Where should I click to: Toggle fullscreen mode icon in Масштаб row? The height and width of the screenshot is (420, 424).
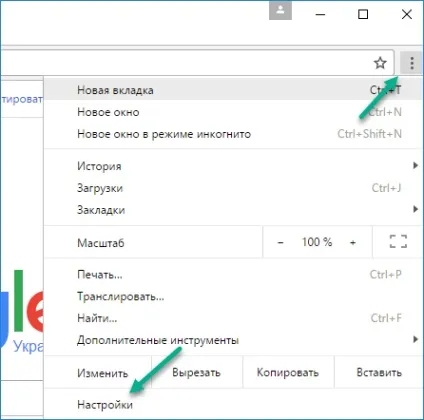(x=398, y=242)
